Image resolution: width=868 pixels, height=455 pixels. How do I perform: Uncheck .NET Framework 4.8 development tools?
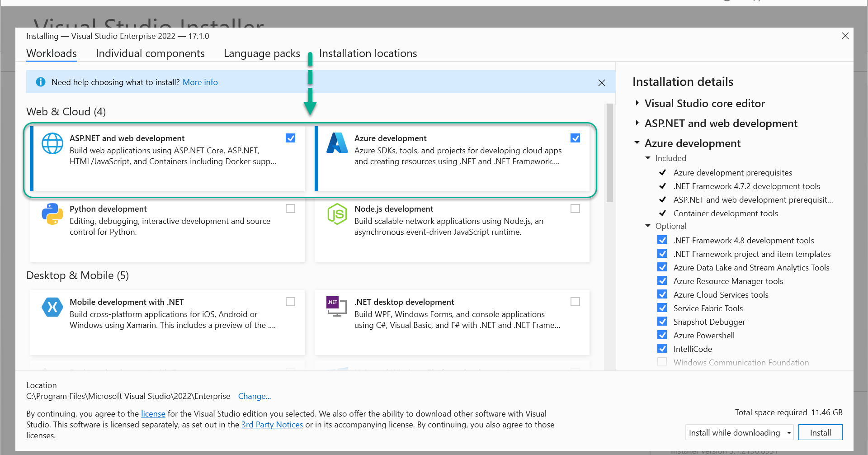[x=662, y=240]
